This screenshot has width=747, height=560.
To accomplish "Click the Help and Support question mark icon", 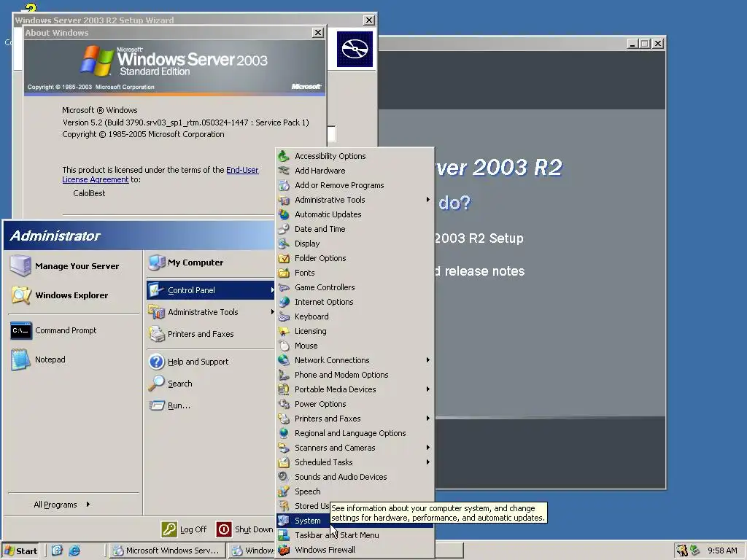I will [156, 362].
